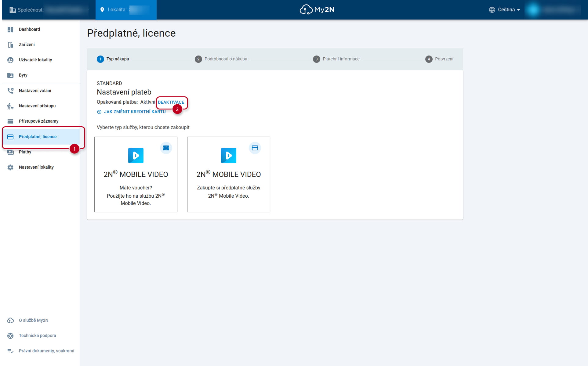This screenshot has height=366, width=588.
Task: Click the globe language icon
Action: coord(492,9)
